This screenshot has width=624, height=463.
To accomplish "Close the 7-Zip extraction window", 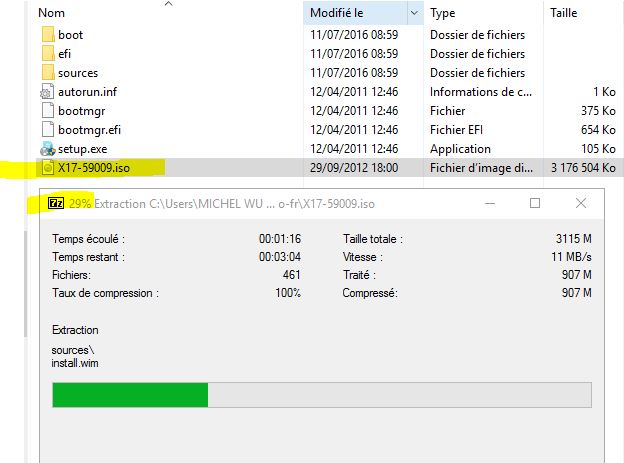I will coord(581,203).
